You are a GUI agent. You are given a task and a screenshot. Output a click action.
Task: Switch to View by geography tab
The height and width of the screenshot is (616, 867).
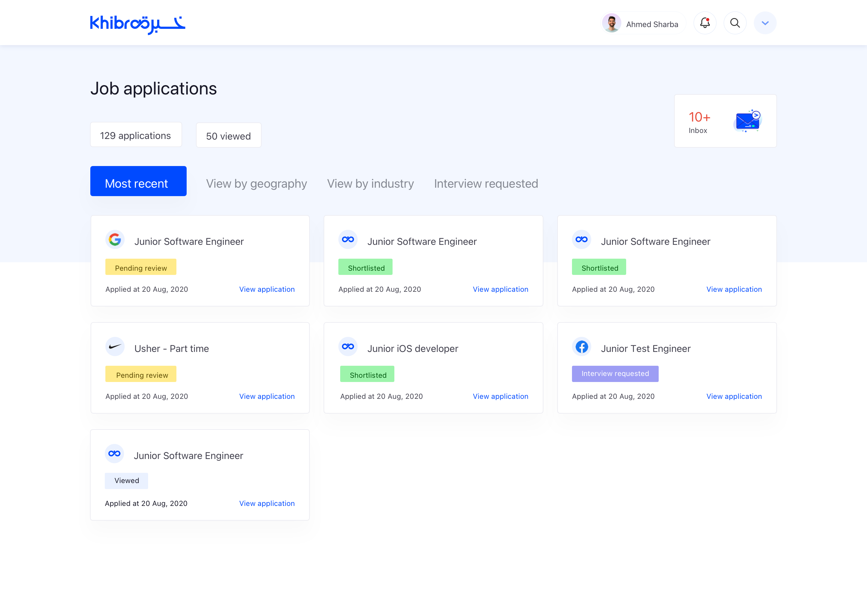[x=256, y=183]
